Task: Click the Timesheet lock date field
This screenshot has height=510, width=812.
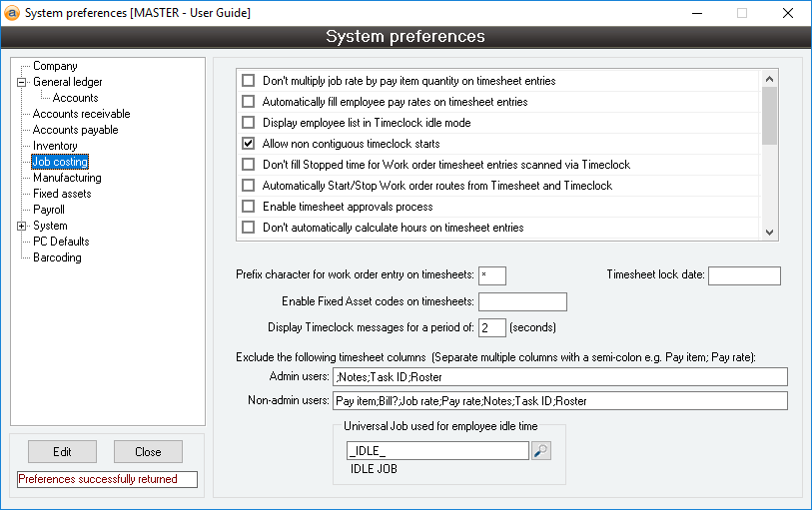Action: [744, 275]
